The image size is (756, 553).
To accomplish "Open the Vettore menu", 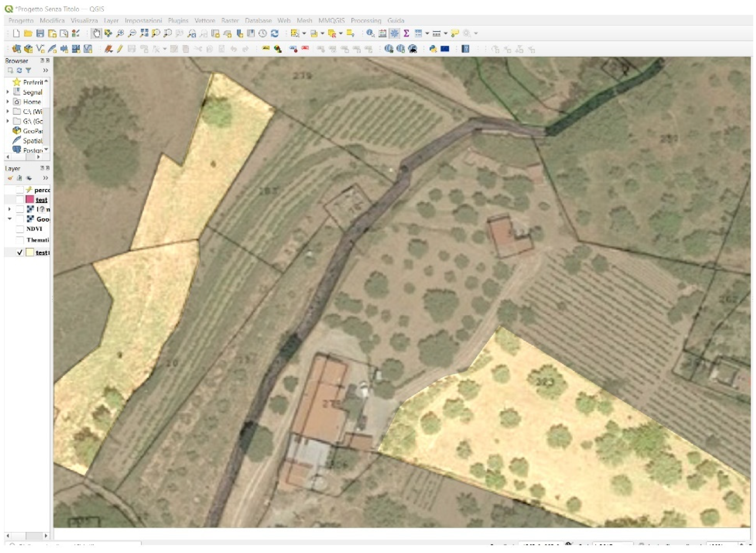I will (205, 20).
